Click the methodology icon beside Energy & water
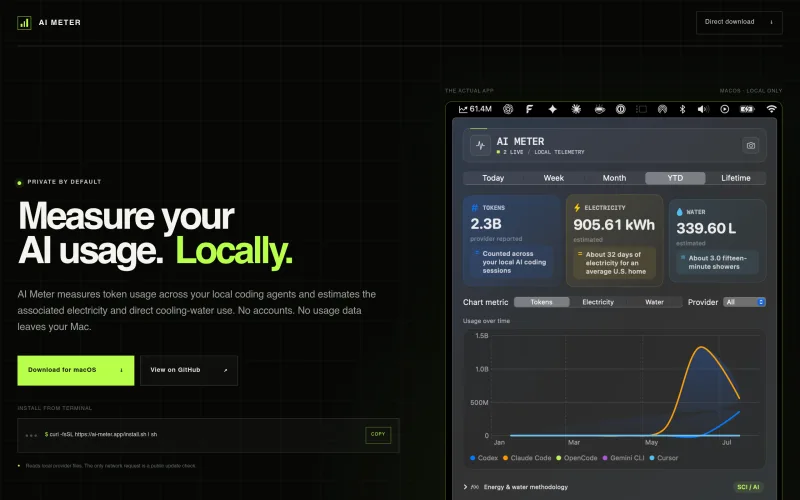800x500 pixels. tap(474, 487)
